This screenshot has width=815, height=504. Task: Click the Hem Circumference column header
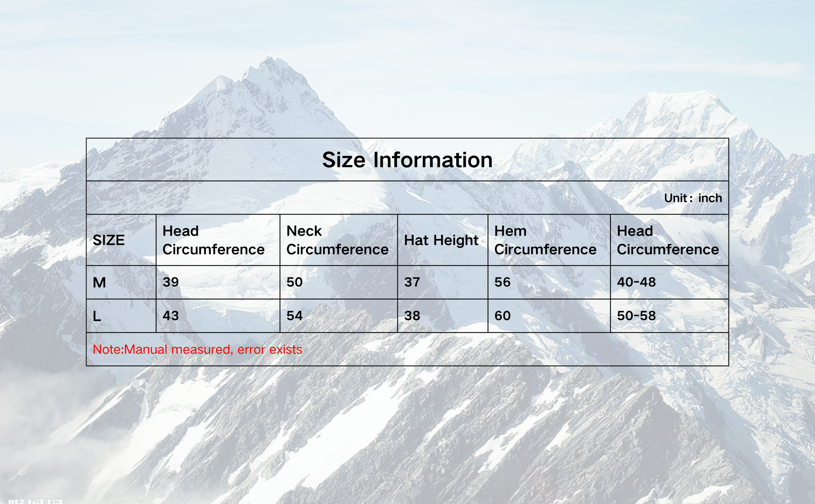click(x=545, y=240)
